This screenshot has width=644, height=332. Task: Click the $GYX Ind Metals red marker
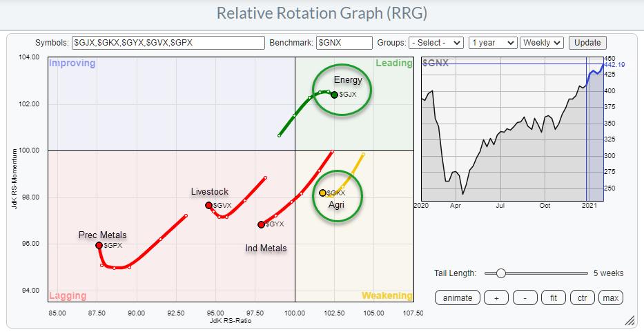[261, 224]
